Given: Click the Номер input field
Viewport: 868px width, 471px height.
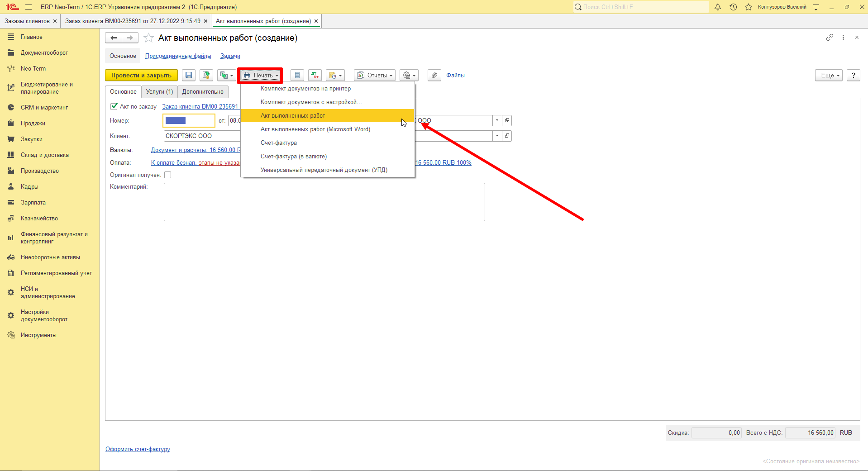Looking at the screenshot, I should 189,120.
